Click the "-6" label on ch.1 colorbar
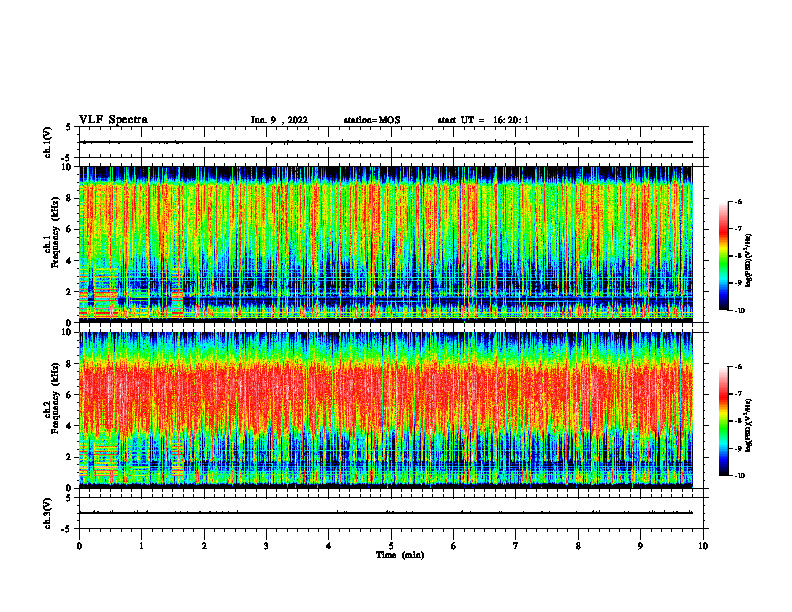This screenshot has height=612, width=792. coord(738,201)
